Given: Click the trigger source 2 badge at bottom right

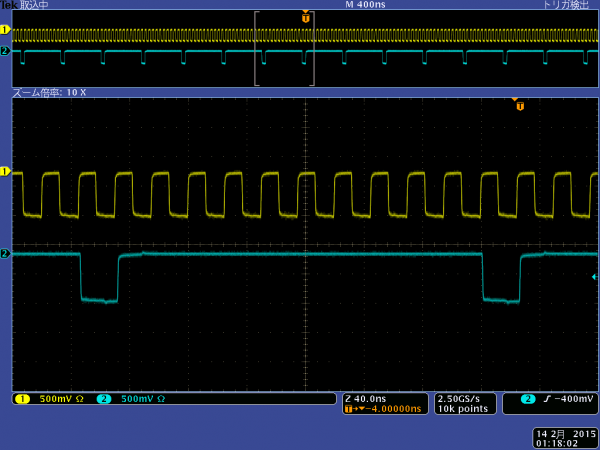Looking at the screenshot, I should [528, 399].
